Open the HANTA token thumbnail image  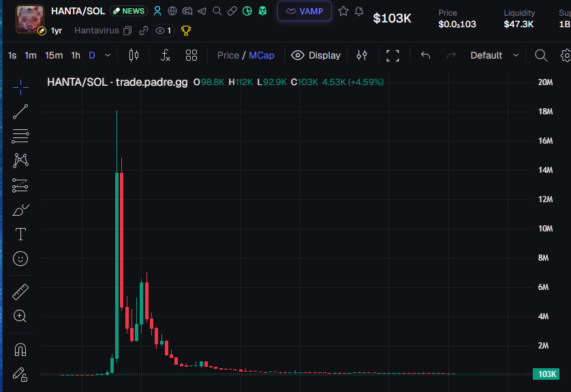pos(30,19)
